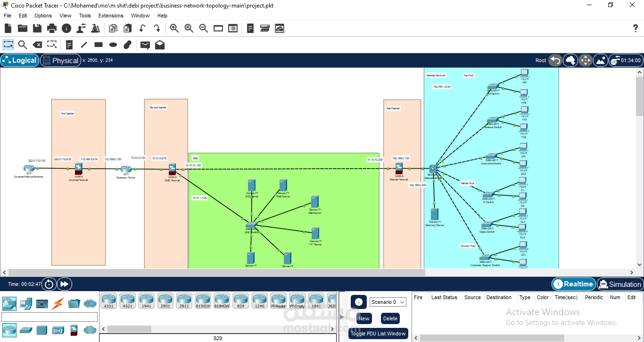The image size is (644, 342).
Task: Open the Extensions menu
Action: click(111, 16)
